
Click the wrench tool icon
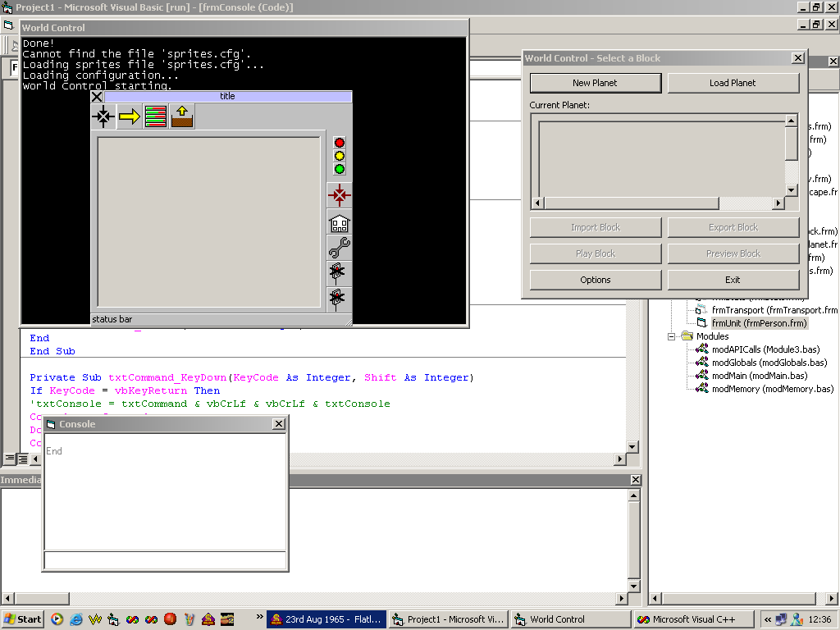[340, 248]
